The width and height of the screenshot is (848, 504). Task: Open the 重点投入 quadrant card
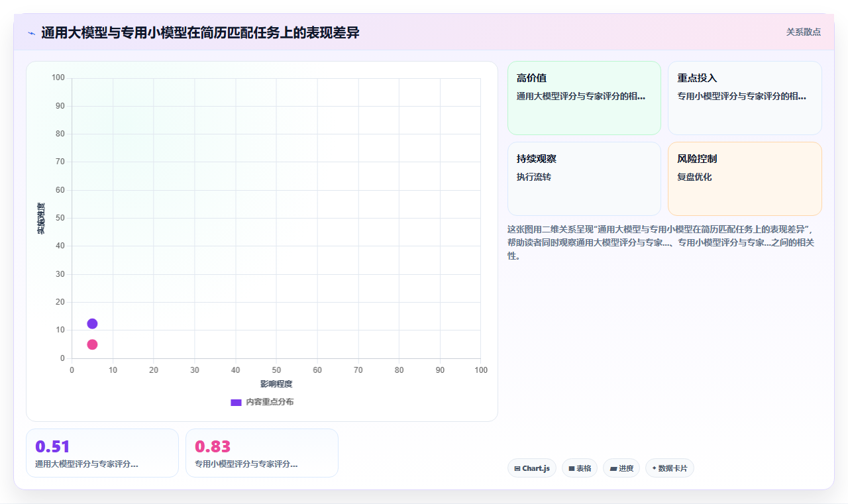745,98
